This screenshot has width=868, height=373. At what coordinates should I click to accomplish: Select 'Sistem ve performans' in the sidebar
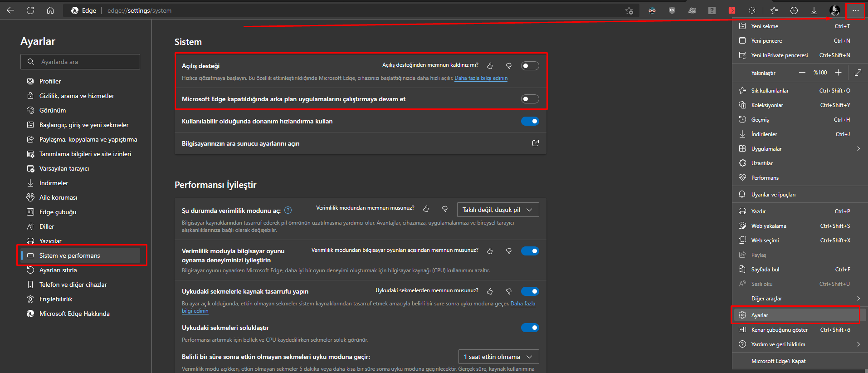coord(80,255)
